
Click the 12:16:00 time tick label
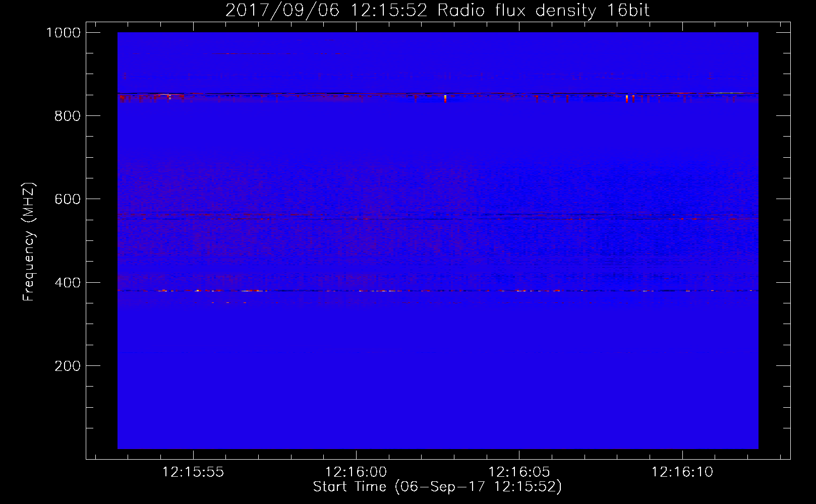coord(356,472)
